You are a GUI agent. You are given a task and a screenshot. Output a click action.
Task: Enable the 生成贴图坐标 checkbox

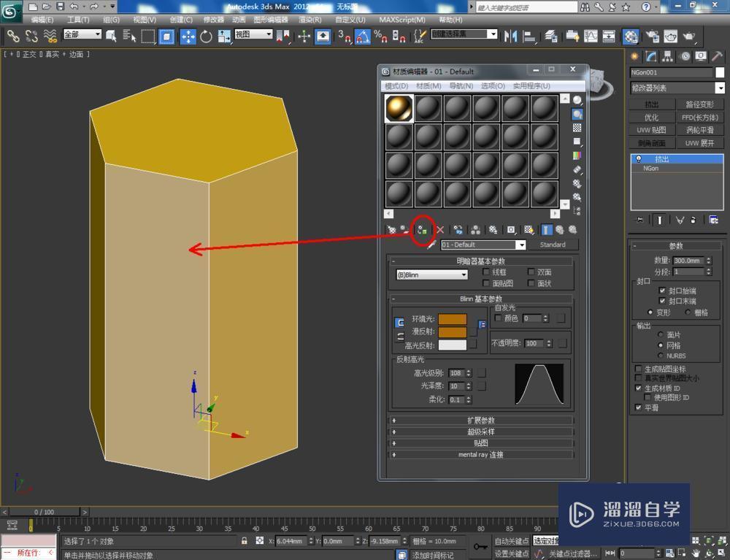pos(638,368)
